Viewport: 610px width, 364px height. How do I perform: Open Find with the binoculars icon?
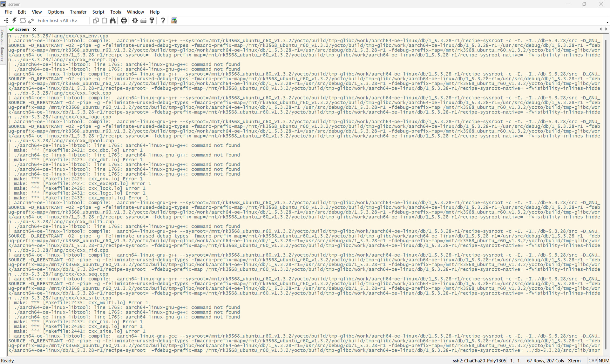pos(113,21)
